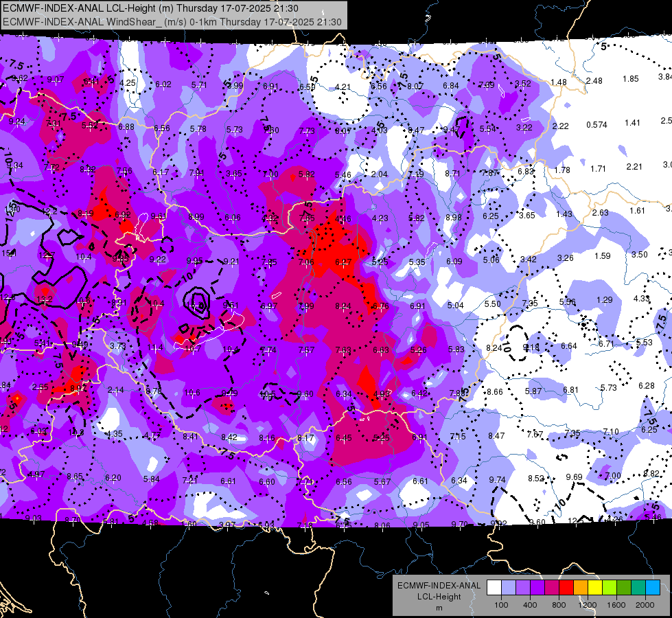Image resolution: width=672 pixels, height=618 pixels.
Task: Click the wind shear value 9.05
Action: point(421,525)
